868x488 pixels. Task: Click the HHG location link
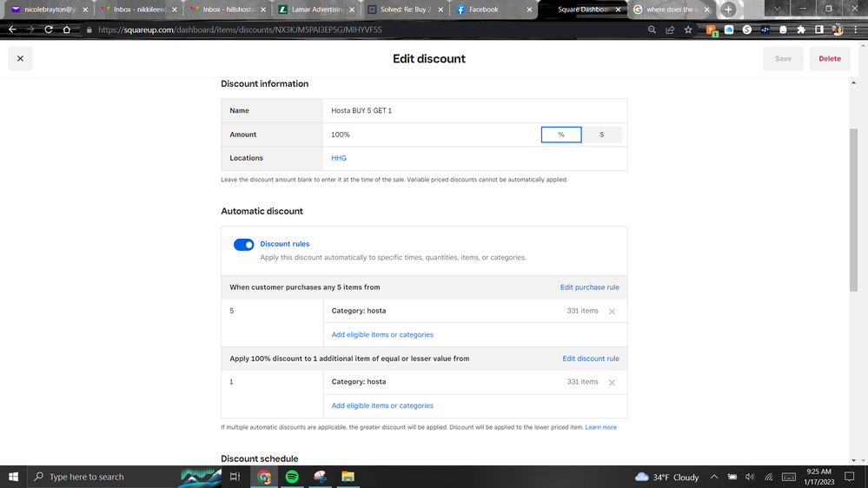coord(339,158)
